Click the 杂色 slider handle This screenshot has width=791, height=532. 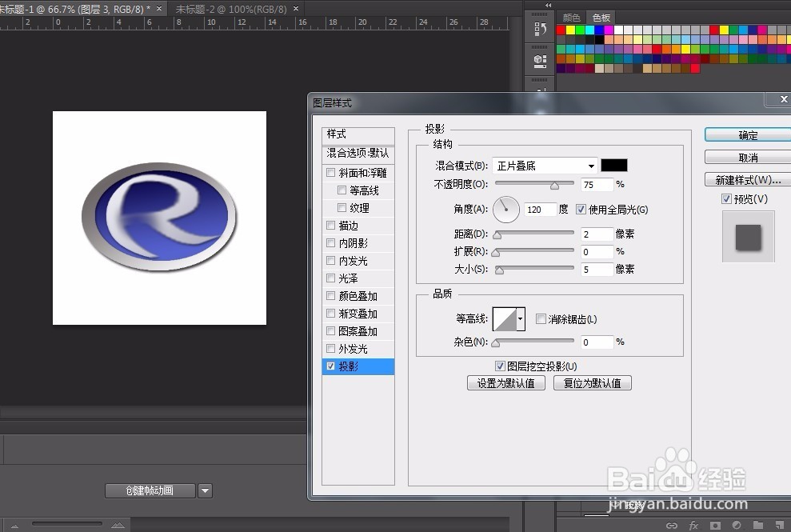[496, 344]
